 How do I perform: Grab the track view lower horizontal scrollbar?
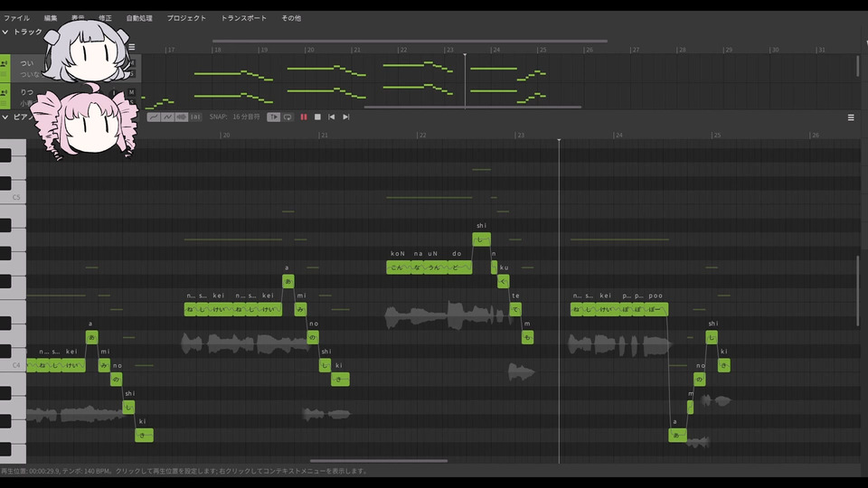pyautogui.click(x=473, y=108)
